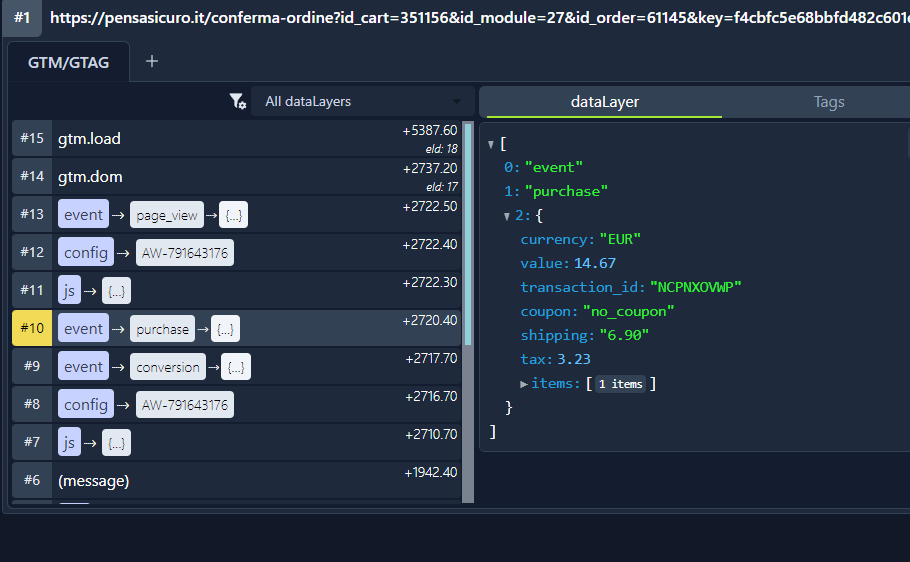
Task: Click the event list vertical scrollbar
Action: click(x=467, y=300)
